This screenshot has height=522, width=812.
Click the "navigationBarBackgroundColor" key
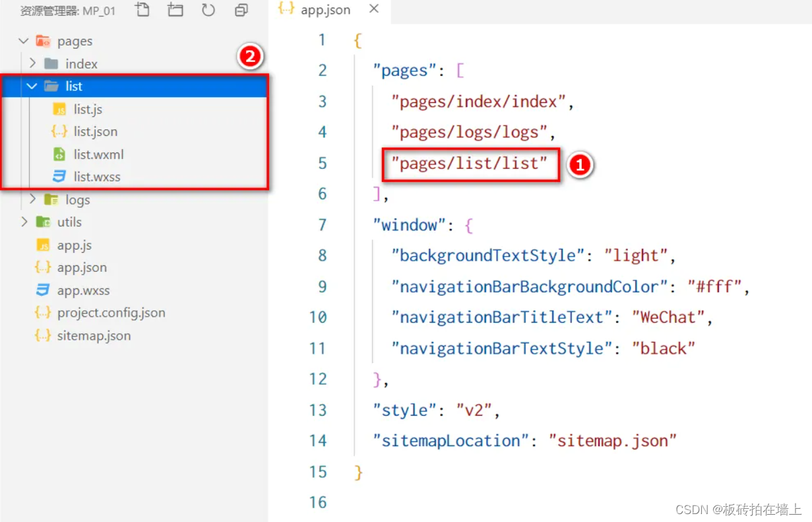coord(532,286)
